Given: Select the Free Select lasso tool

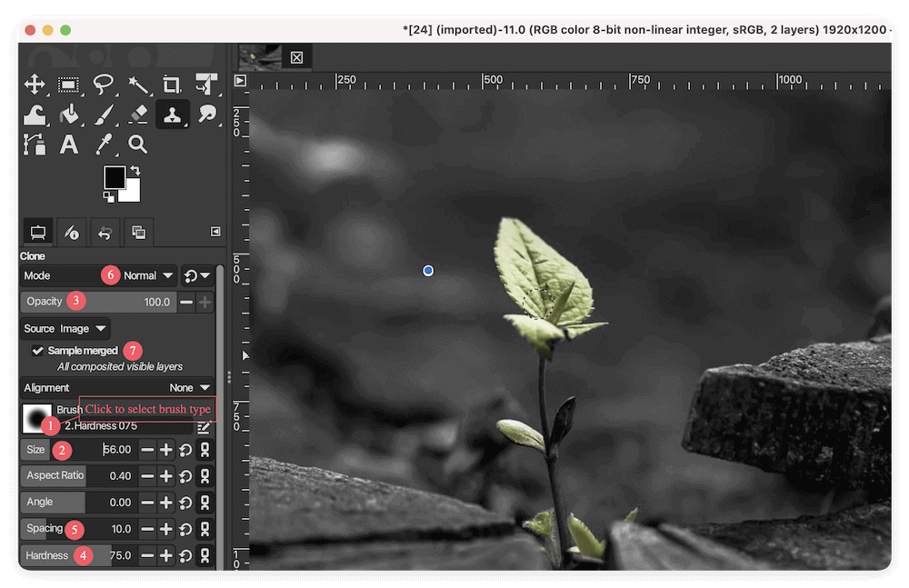Looking at the screenshot, I should click(x=104, y=85).
